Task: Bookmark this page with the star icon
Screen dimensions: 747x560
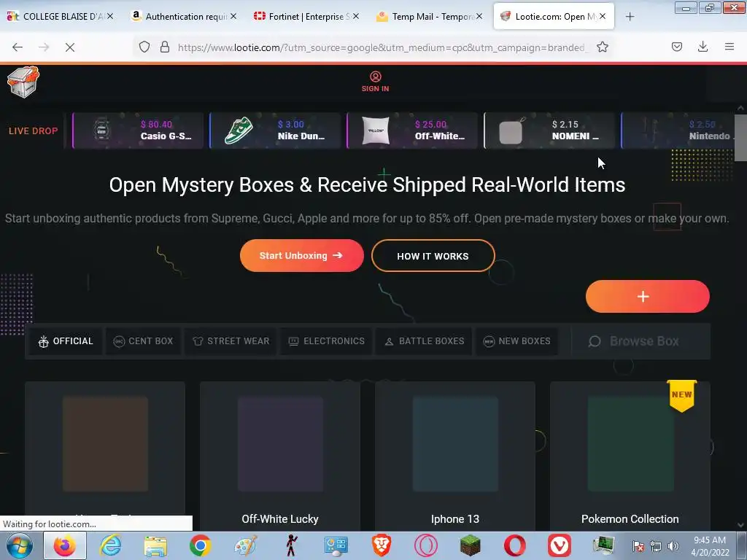Action: [603, 47]
